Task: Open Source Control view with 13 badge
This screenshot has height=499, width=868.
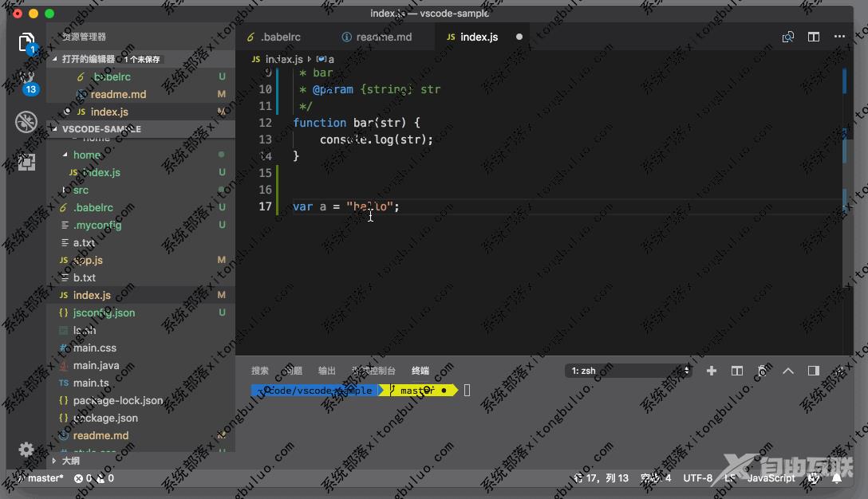Action: (x=27, y=82)
